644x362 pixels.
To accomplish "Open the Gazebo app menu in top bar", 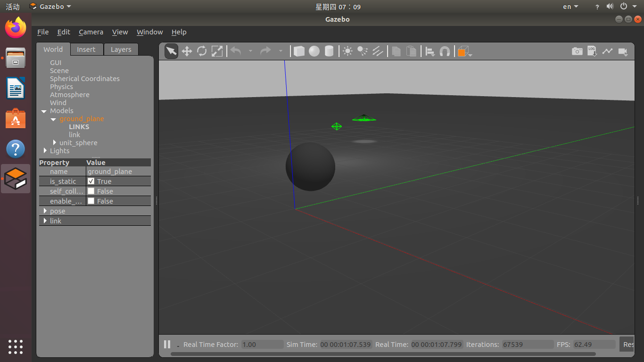I will 50,7.
